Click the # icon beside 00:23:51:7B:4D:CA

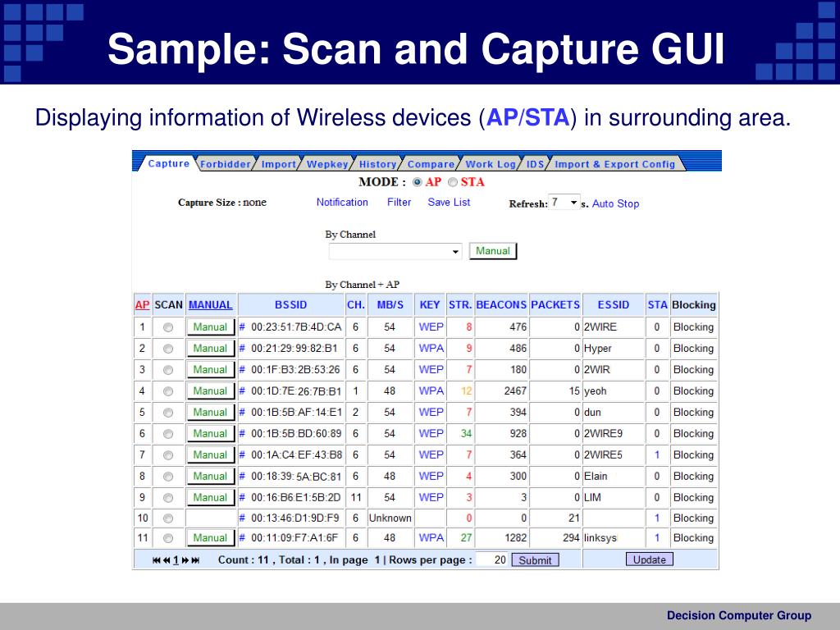click(x=242, y=326)
